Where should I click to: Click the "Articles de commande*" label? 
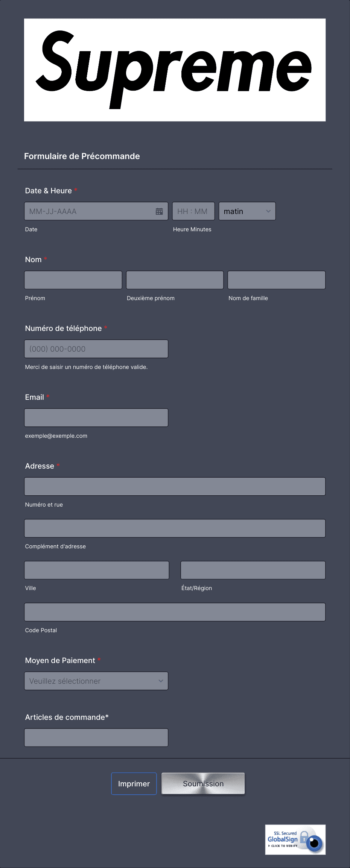point(67,717)
